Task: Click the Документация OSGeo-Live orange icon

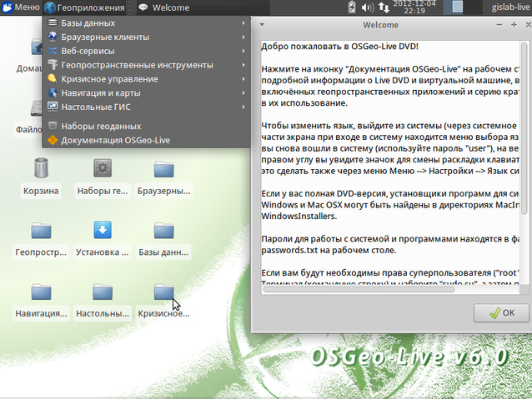Action: (53, 140)
